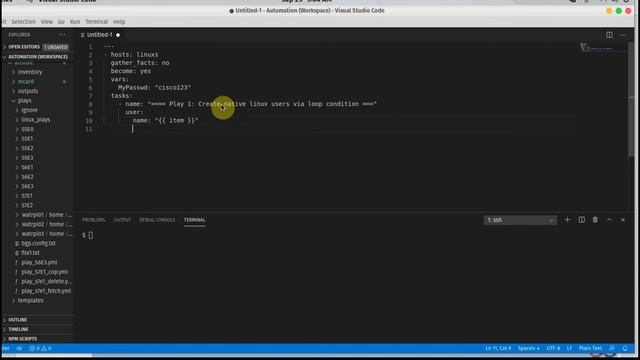Kill the terminal using the trash icon
The width and height of the screenshot is (640, 360).
[595, 220]
